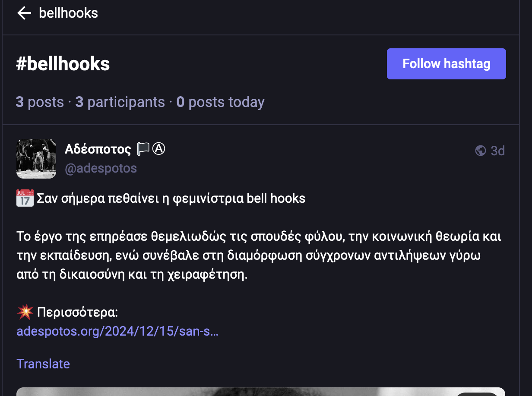Click the circled A anarchy symbol
This screenshot has height=396, width=532.
[x=159, y=149]
